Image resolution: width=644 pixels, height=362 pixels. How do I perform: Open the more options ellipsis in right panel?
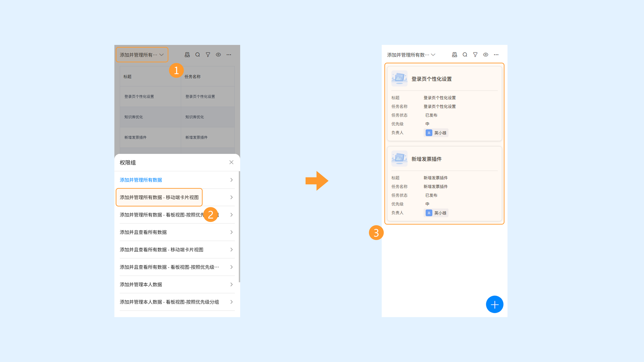pyautogui.click(x=496, y=55)
